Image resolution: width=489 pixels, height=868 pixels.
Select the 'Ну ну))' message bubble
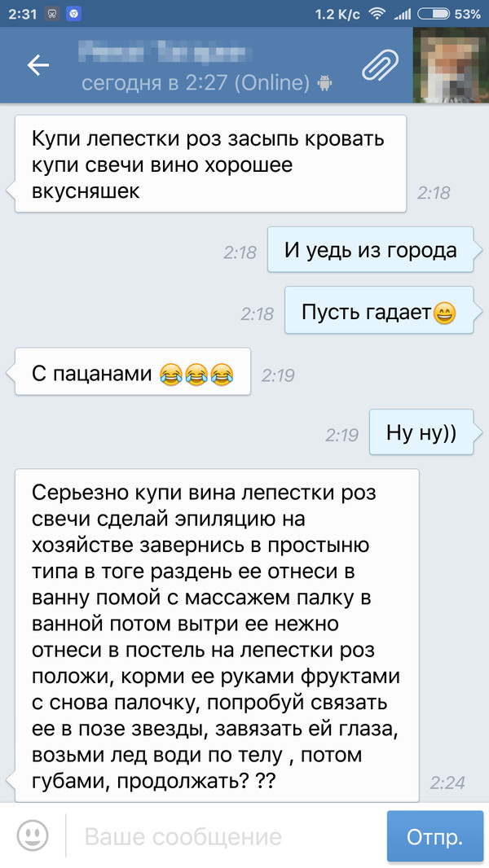(x=421, y=433)
